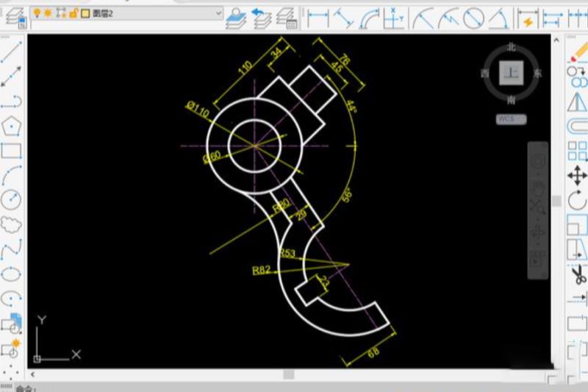The image size is (588, 392).
Task: Open the layer 图层2 dropdown list
Action: coord(218,13)
